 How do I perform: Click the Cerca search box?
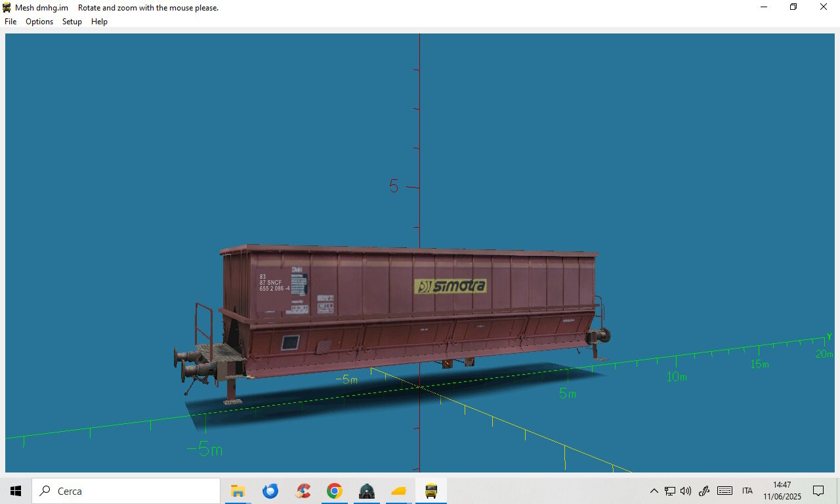tap(126, 491)
